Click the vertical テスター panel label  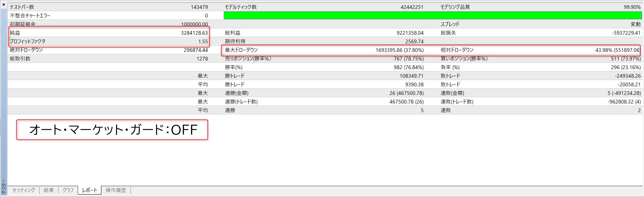point(4,186)
